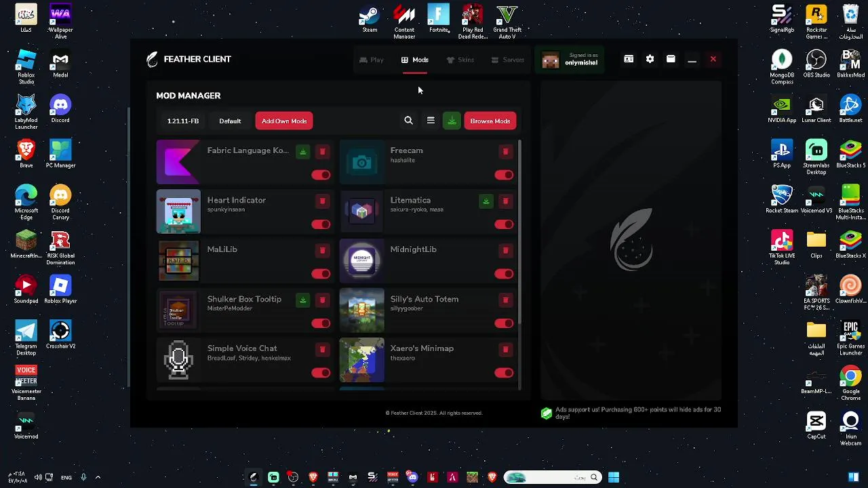Click the Freecam mod thumbnail

coord(361,162)
